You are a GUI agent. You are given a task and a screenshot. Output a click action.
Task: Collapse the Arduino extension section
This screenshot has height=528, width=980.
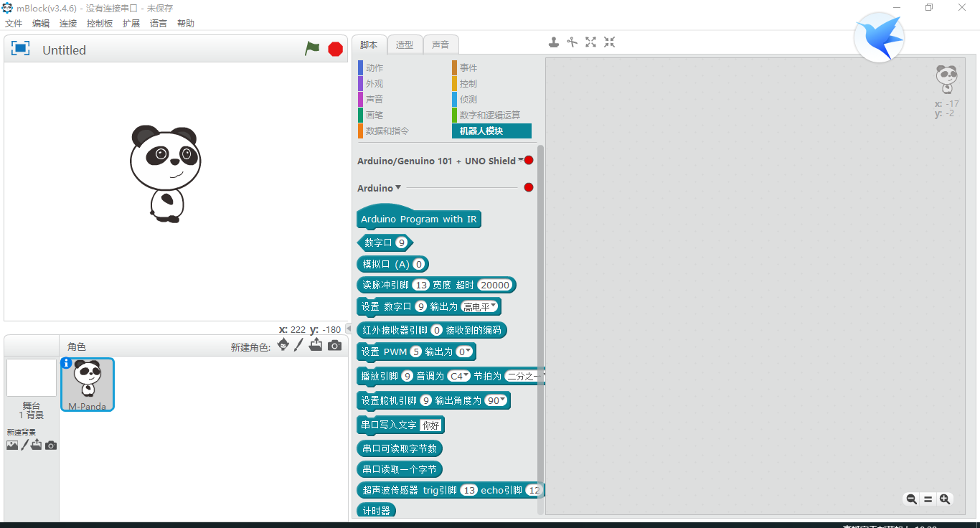pos(398,187)
